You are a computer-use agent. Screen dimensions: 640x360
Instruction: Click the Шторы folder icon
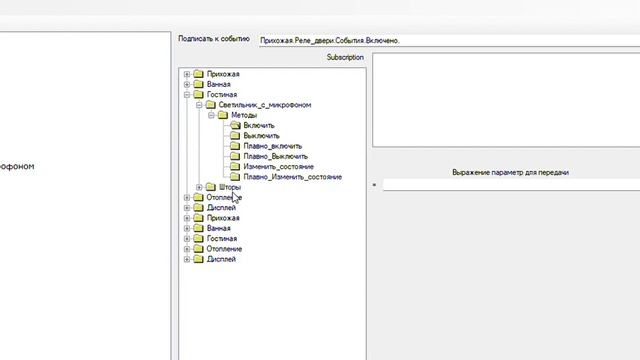211,187
